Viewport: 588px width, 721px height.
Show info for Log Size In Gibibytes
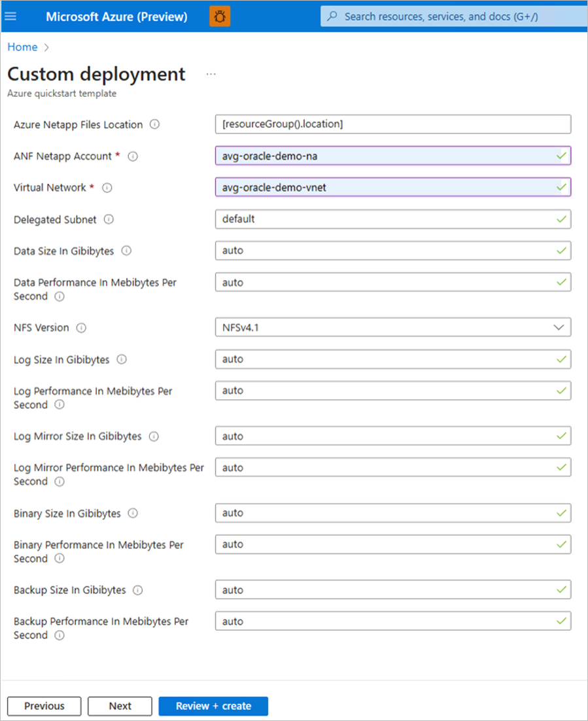(x=122, y=359)
